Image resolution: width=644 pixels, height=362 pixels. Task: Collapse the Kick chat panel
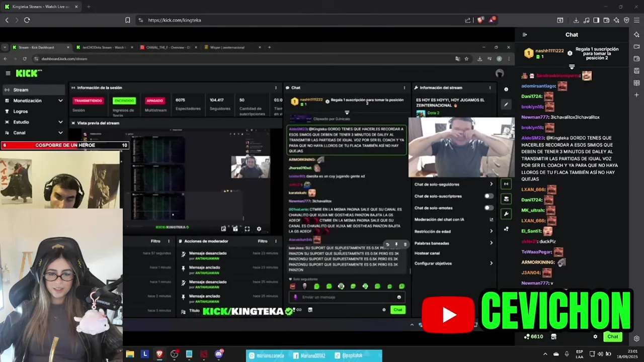pyautogui.click(x=525, y=35)
